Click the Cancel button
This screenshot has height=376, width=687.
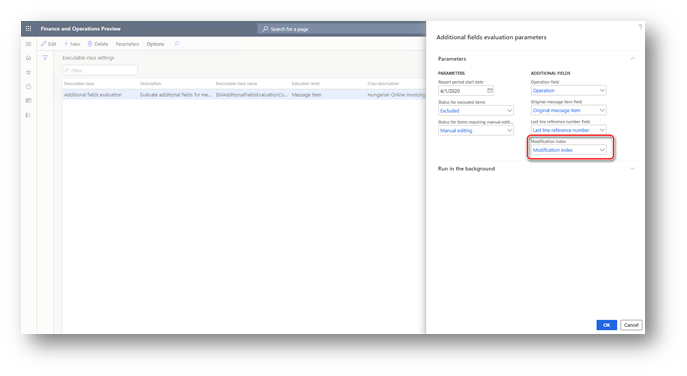click(631, 325)
